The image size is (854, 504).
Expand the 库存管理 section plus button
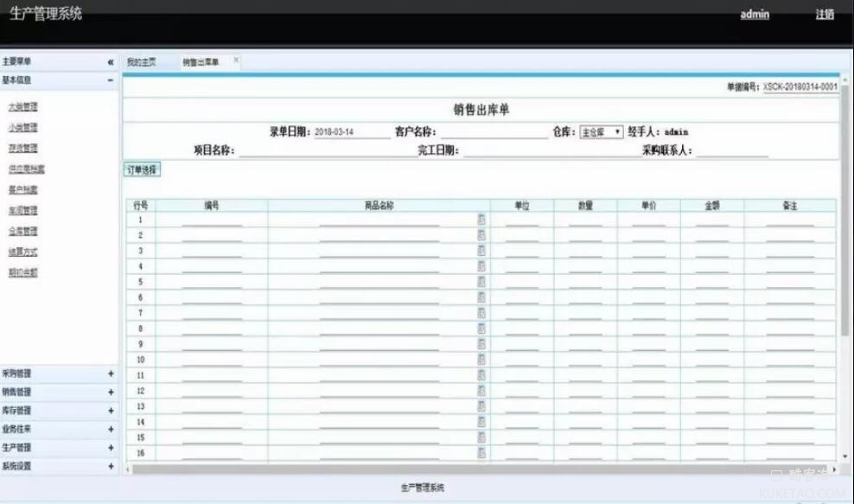tap(111, 411)
